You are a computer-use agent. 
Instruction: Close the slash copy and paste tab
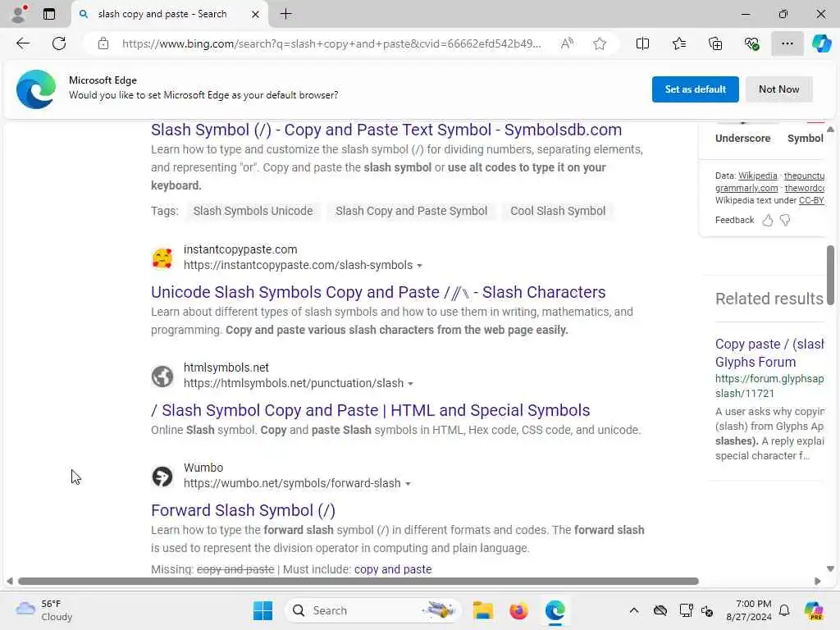(x=256, y=14)
